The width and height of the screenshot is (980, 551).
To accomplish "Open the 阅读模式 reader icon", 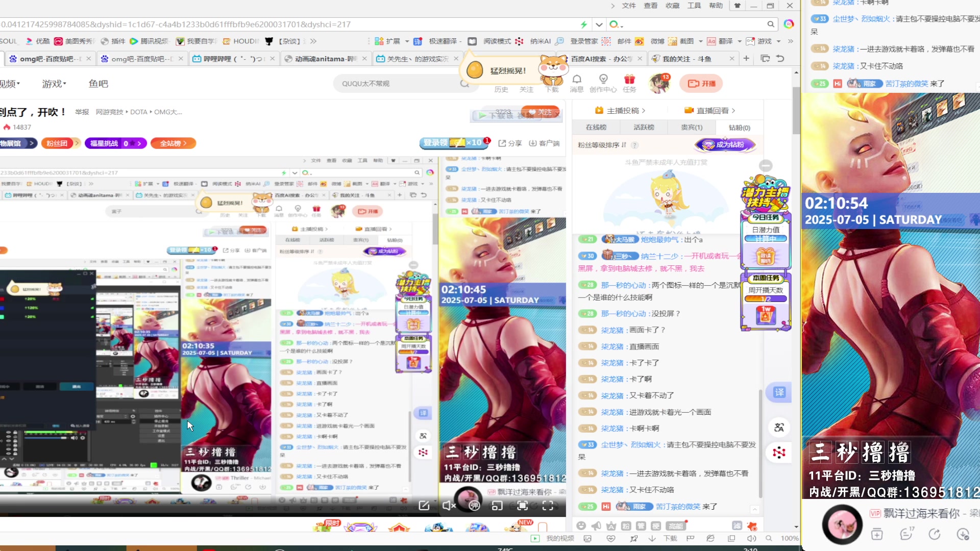I will coord(472,41).
